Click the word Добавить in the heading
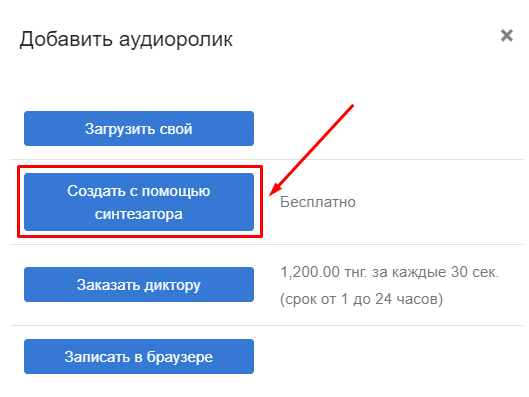529x397 pixels. click(66, 39)
